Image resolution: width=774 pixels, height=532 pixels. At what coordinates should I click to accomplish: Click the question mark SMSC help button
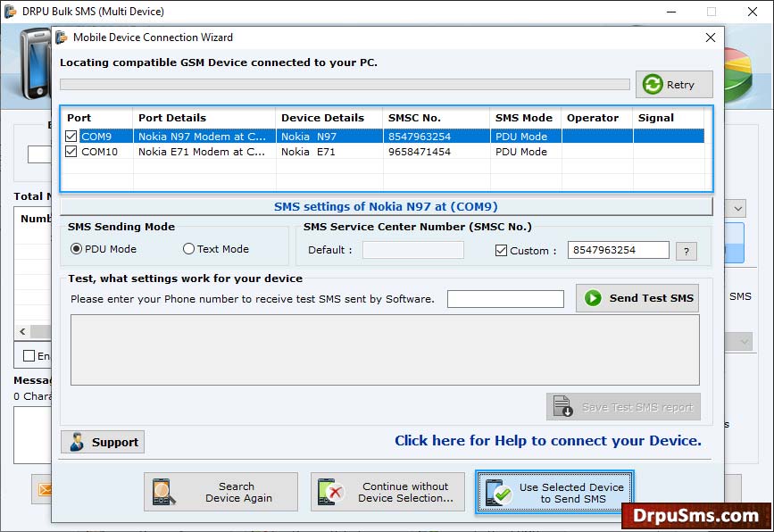tap(687, 251)
